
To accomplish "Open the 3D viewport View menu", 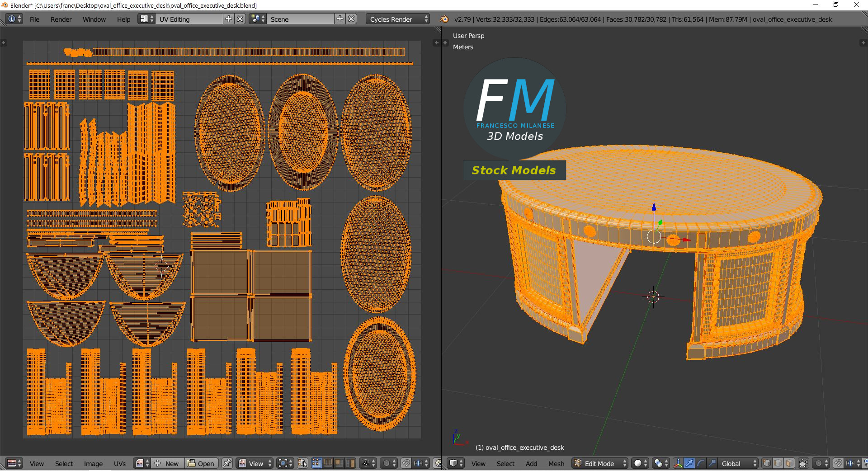I will (x=478, y=464).
